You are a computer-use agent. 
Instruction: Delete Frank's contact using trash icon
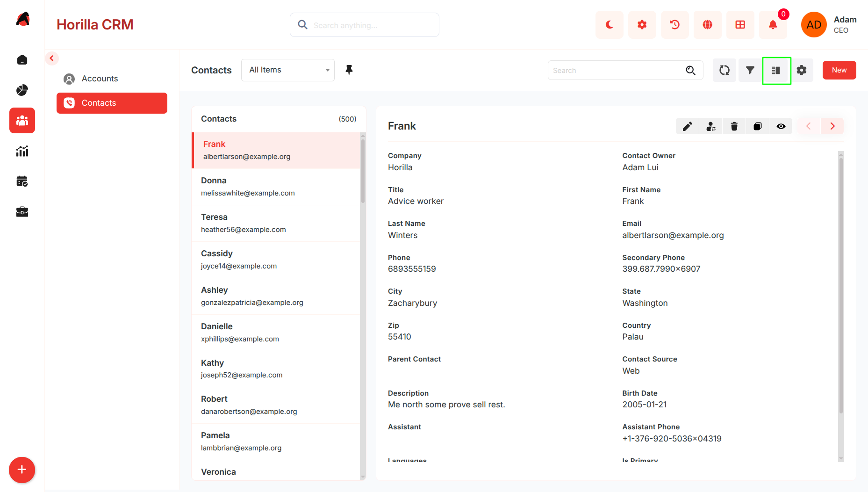(x=734, y=126)
